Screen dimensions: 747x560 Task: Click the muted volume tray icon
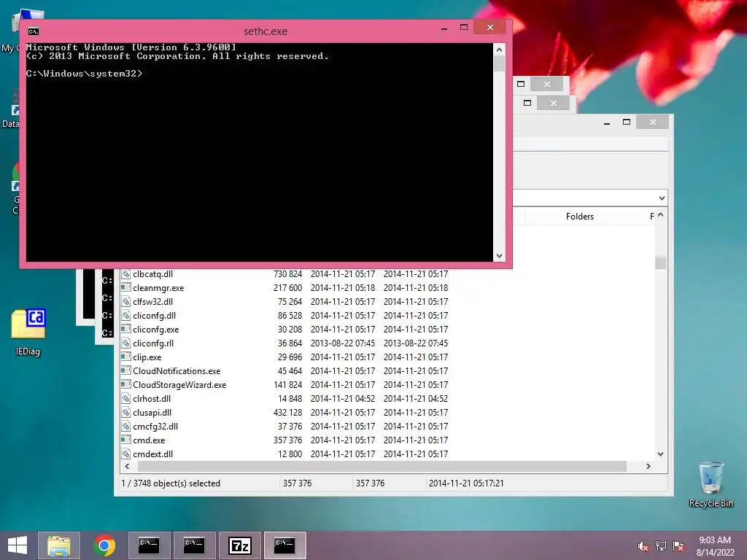pyautogui.click(x=643, y=546)
